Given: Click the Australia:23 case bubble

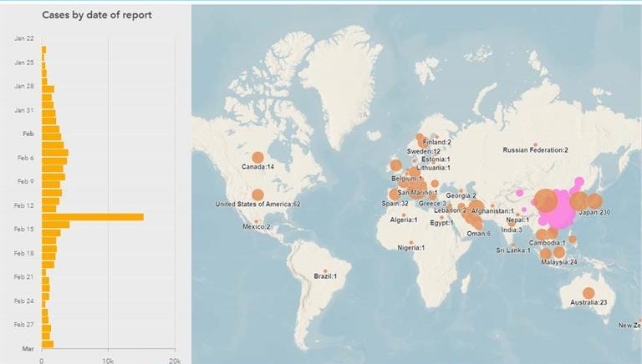Looking at the screenshot, I should [588, 293].
